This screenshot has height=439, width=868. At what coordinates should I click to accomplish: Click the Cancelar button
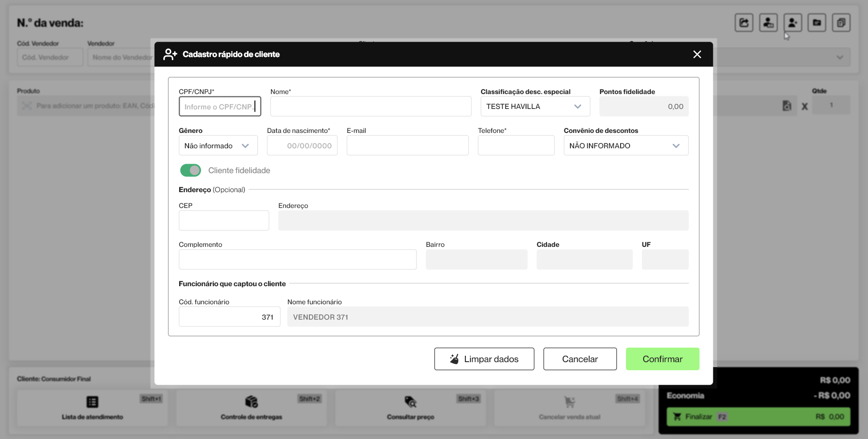(579, 359)
